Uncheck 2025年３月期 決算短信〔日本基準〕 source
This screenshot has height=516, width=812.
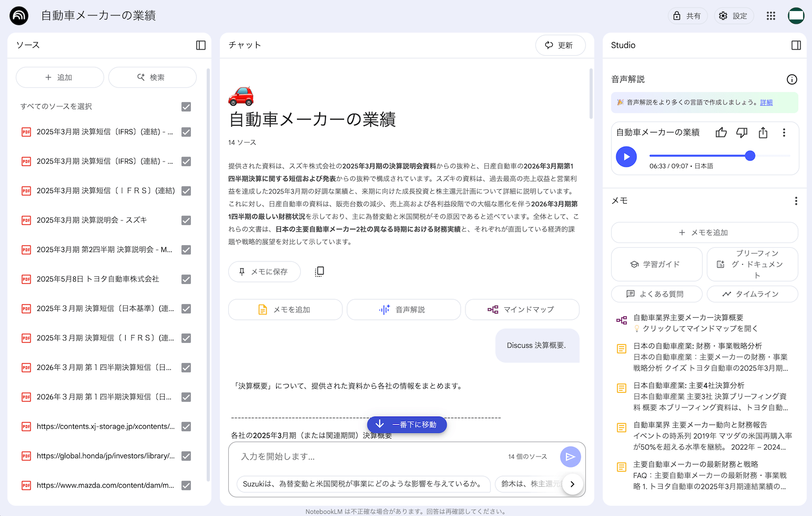[186, 309]
